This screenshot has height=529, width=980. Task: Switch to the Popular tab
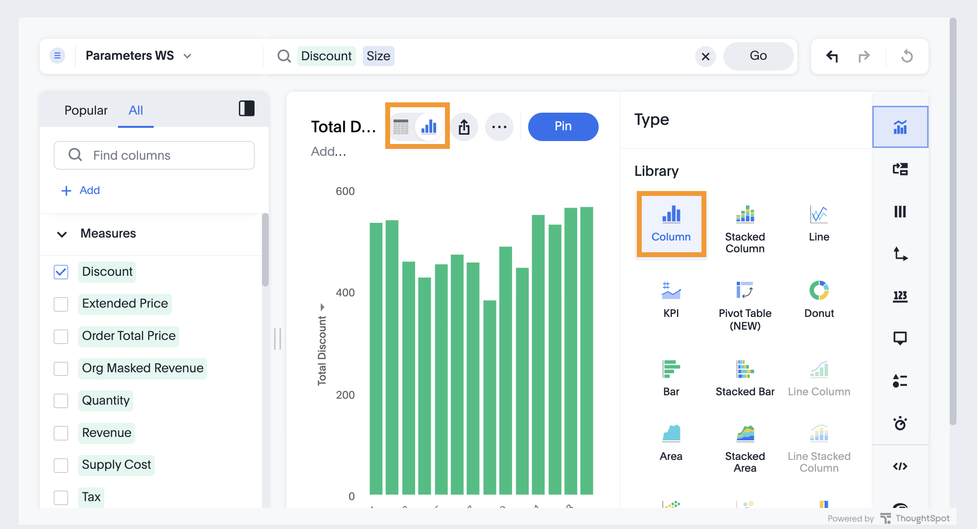click(x=86, y=110)
